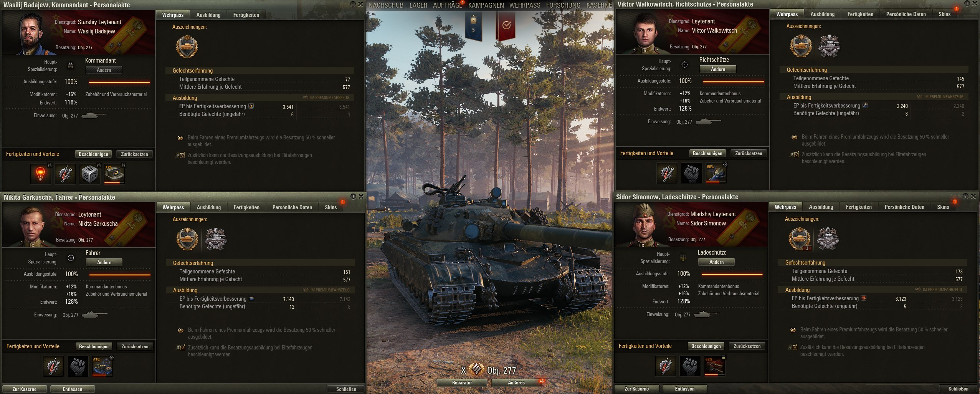
Task: Click Ändern button for Richtschütze specialization
Action: pos(718,69)
